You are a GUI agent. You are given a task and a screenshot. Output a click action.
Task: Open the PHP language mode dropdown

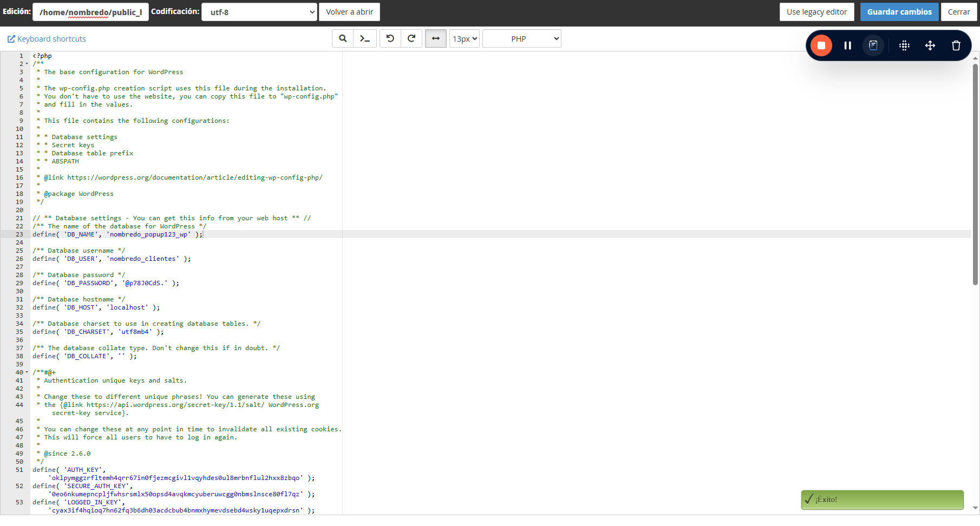point(522,38)
